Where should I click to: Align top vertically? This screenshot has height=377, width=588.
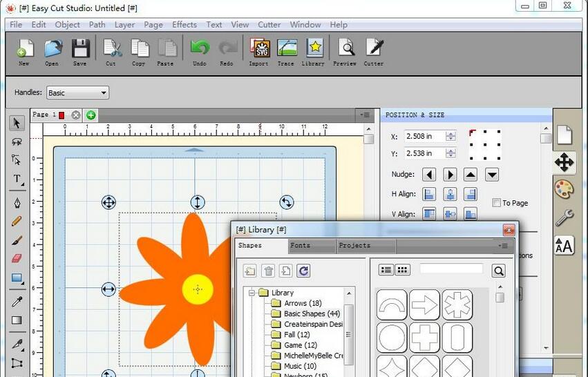[x=429, y=213]
